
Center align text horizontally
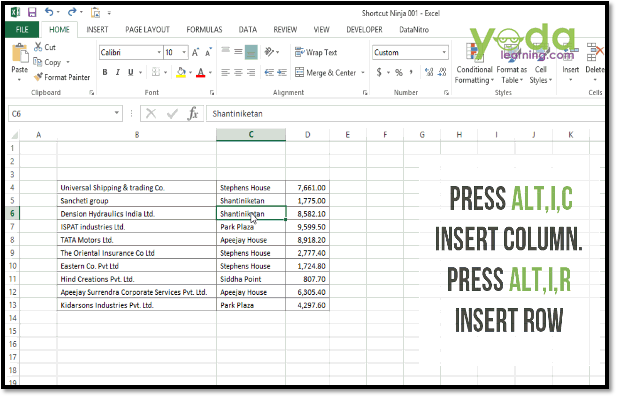238,72
